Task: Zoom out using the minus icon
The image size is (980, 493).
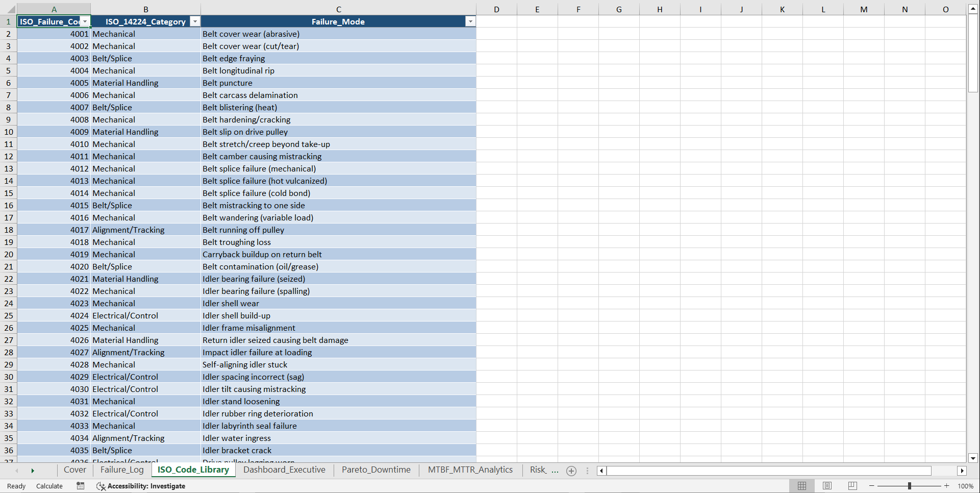Action: click(x=871, y=486)
